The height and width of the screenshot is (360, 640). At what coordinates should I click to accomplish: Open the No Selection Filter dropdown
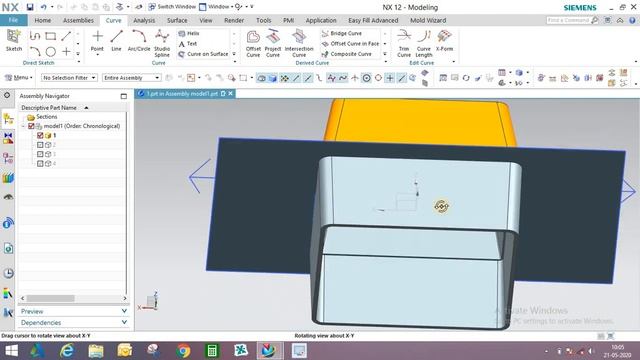tap(69, 78)
